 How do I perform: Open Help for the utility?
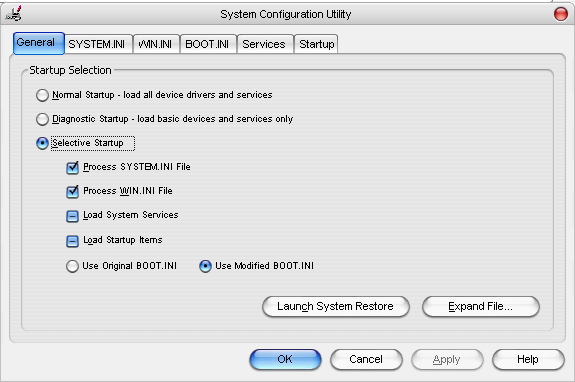(528, 359)
